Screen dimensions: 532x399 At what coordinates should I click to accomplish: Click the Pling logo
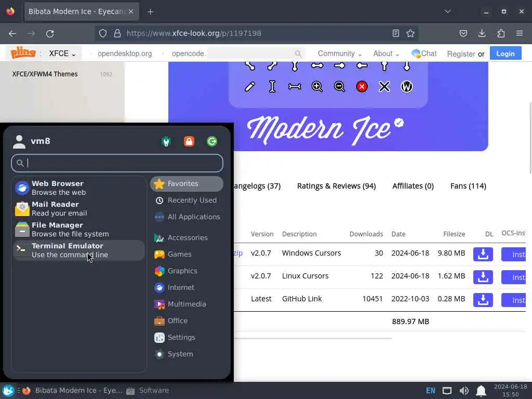pyautogui.click(x=23, y=53)
